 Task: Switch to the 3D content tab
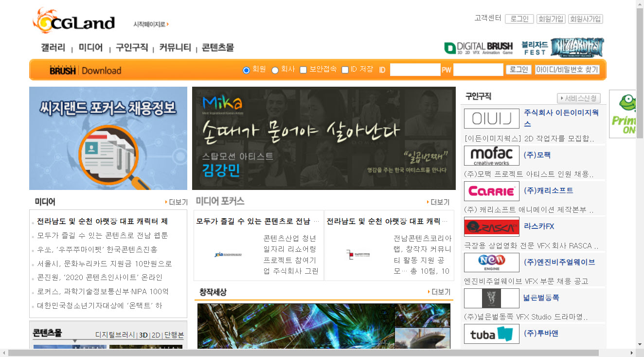tap(143, 335)
